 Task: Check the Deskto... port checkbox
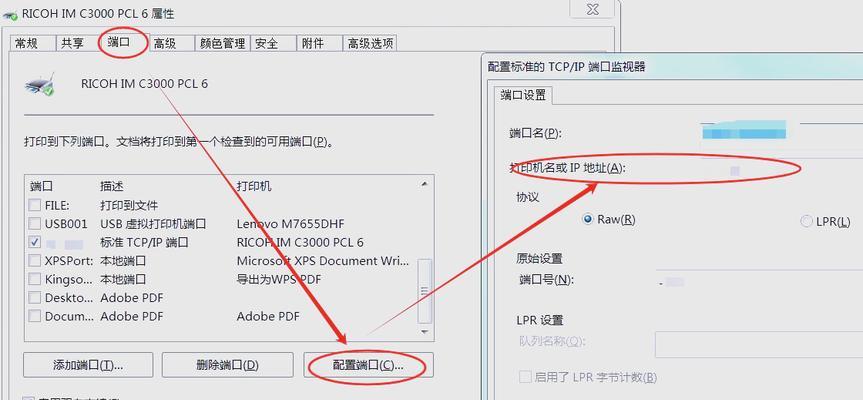[x=35, y=298]
